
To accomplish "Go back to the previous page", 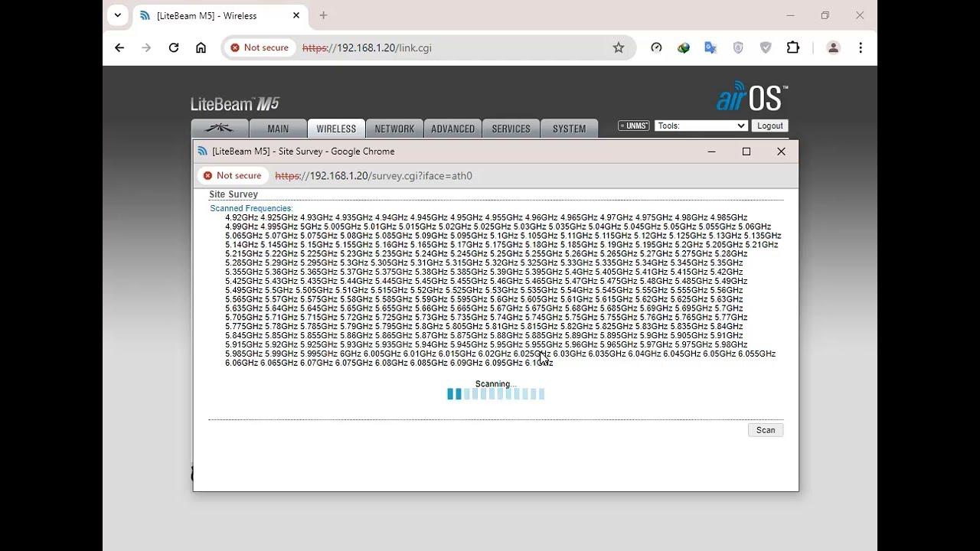I will pos(119,47).
